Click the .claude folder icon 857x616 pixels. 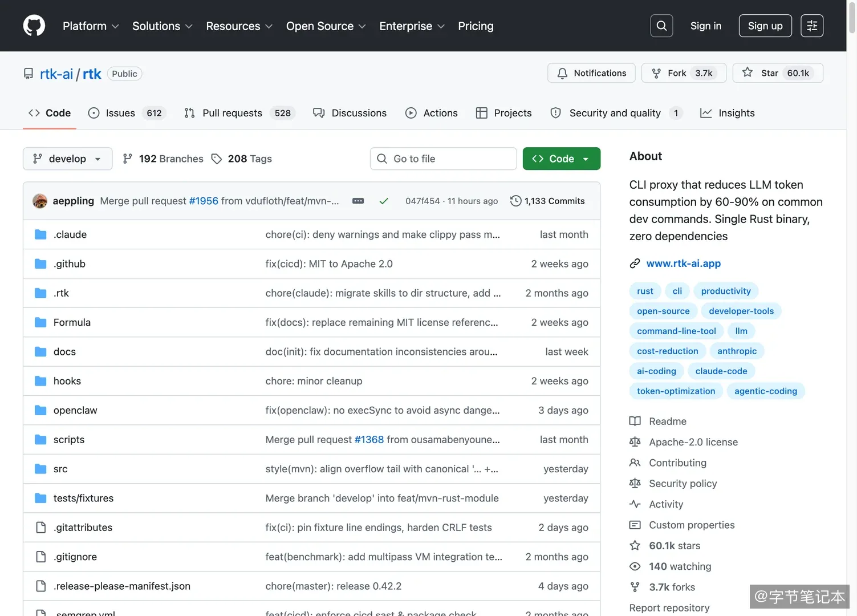40,234
